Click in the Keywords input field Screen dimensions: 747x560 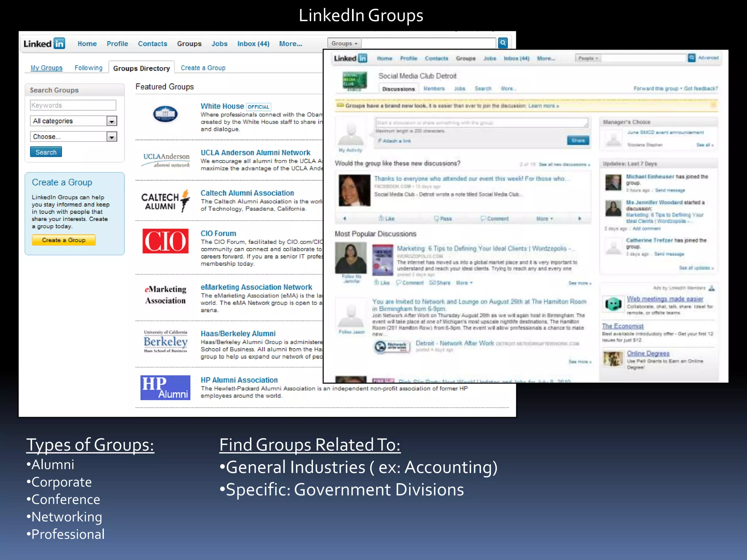(73, 105)
